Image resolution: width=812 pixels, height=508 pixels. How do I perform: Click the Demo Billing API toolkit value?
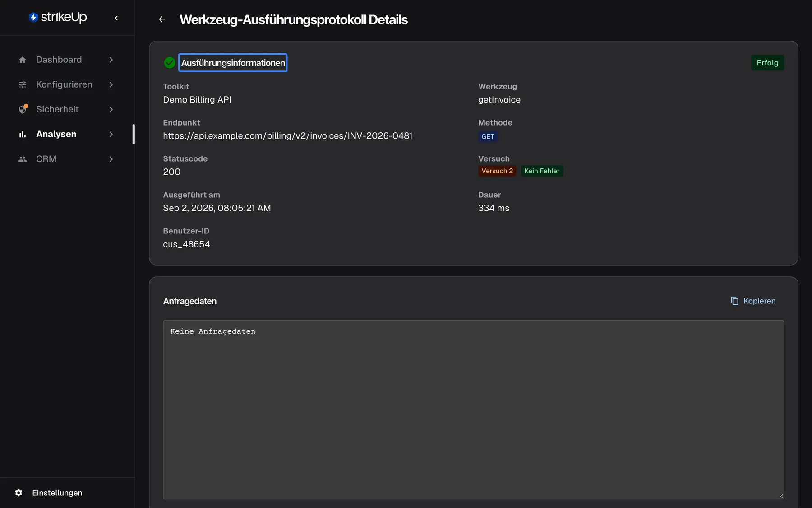[197, 100]
